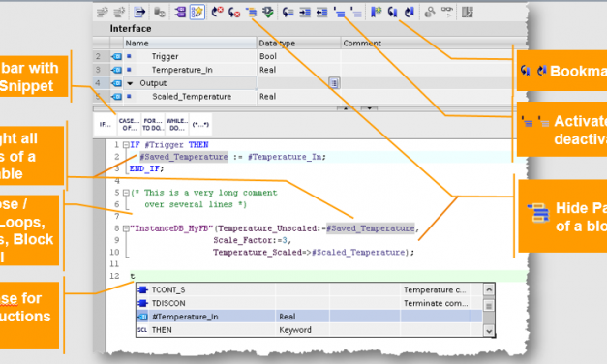Click the navigate to line icon

[x=288, y=13]
